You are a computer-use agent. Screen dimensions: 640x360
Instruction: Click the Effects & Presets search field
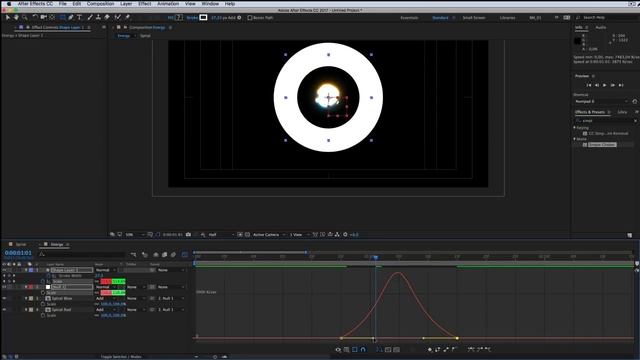pos(606,121)
